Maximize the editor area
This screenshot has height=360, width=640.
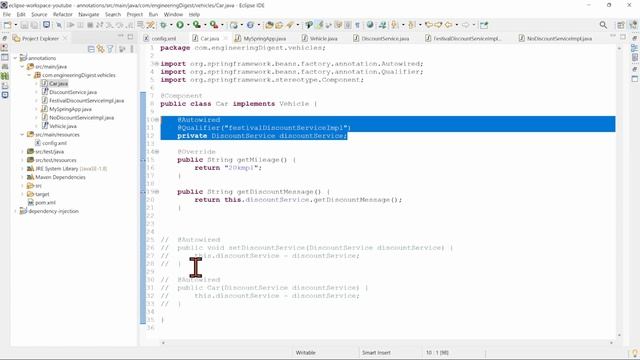pos(623,36)
